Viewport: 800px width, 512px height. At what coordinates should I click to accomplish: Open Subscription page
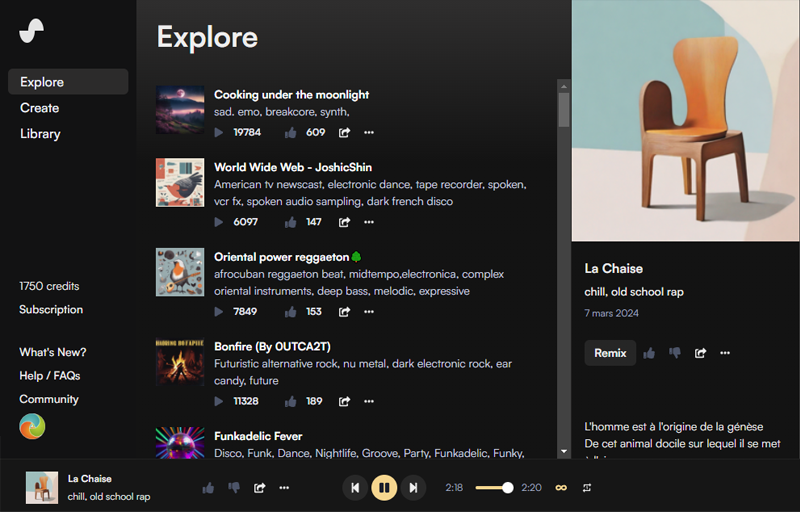[x=51, y=310]
